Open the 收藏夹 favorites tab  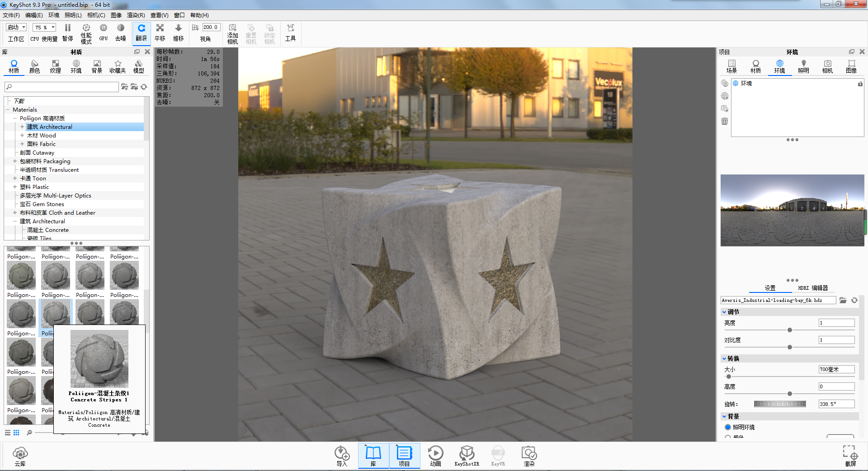pyautogui.click(x=118, y=66)
